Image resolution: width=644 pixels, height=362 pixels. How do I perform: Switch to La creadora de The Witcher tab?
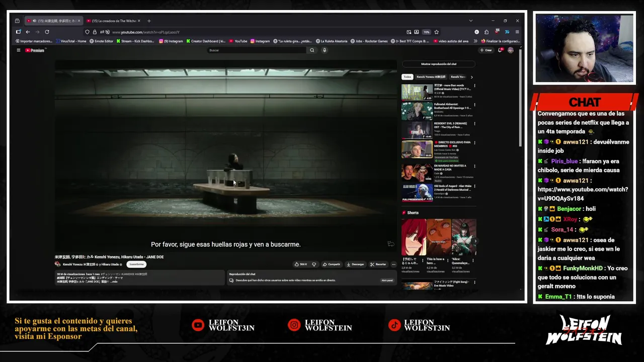tap(114, 21)
